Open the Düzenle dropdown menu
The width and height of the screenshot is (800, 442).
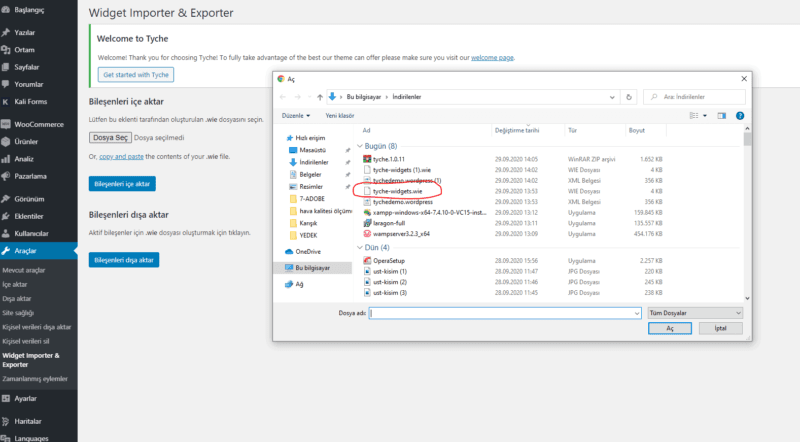coord(294,115)
